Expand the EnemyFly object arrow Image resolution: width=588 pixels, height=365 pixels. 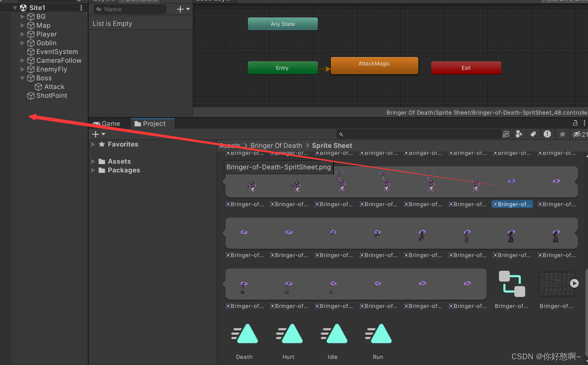coord(23,69)
